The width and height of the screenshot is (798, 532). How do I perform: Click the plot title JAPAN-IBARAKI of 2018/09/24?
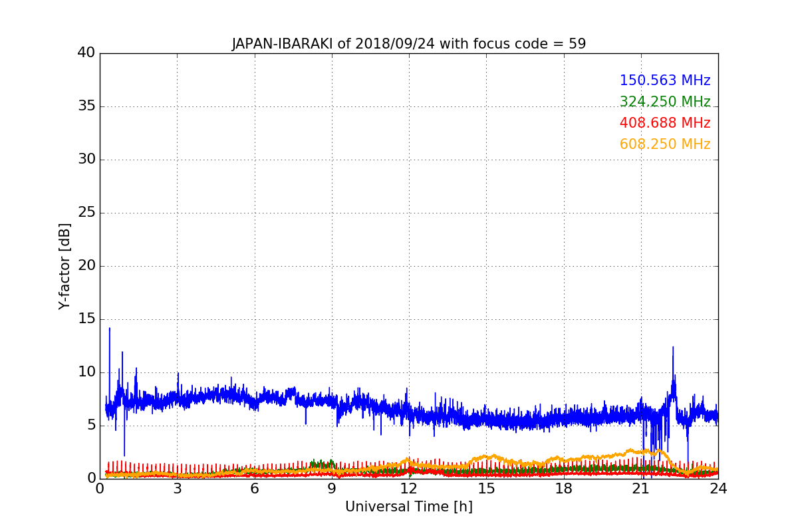pos(409,44)
